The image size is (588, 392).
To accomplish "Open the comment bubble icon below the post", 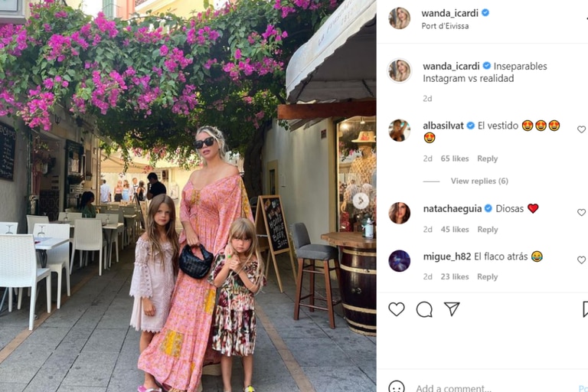I will (424, 309).
